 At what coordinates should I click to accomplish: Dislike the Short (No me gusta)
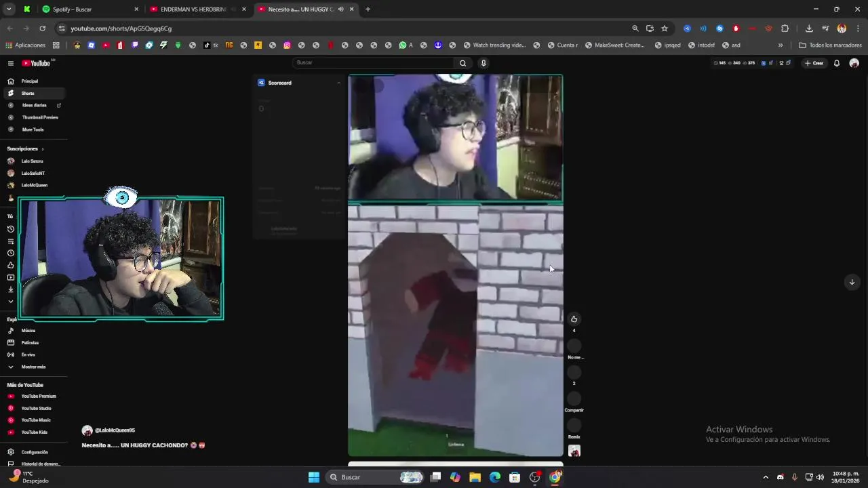574,346
